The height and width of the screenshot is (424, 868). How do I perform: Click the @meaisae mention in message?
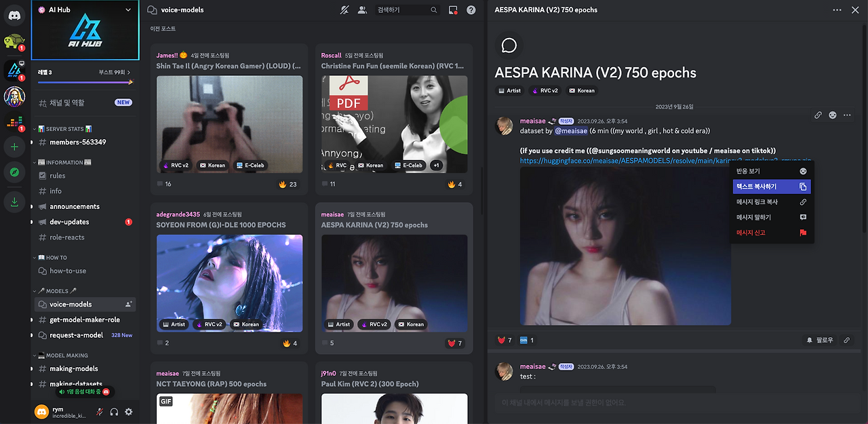coord(571,131)
